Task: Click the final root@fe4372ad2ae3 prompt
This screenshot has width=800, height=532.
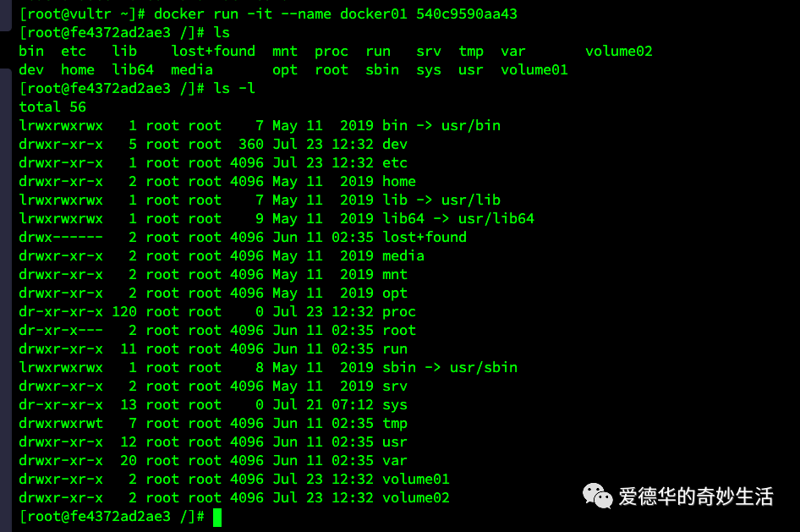Action: tap(112, 517)
